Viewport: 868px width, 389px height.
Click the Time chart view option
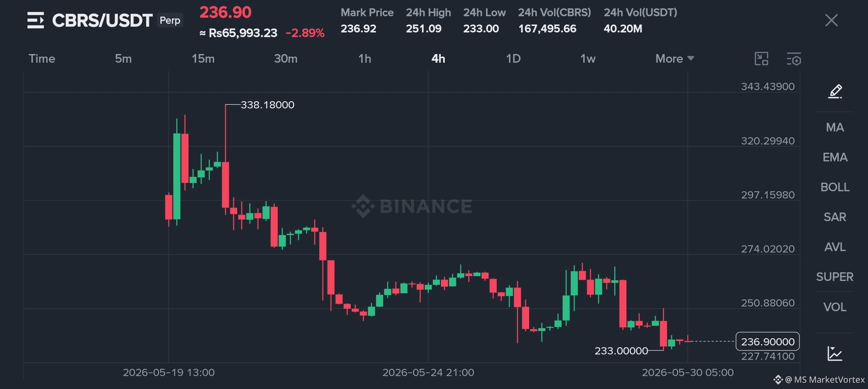click(x=42, y=59)
